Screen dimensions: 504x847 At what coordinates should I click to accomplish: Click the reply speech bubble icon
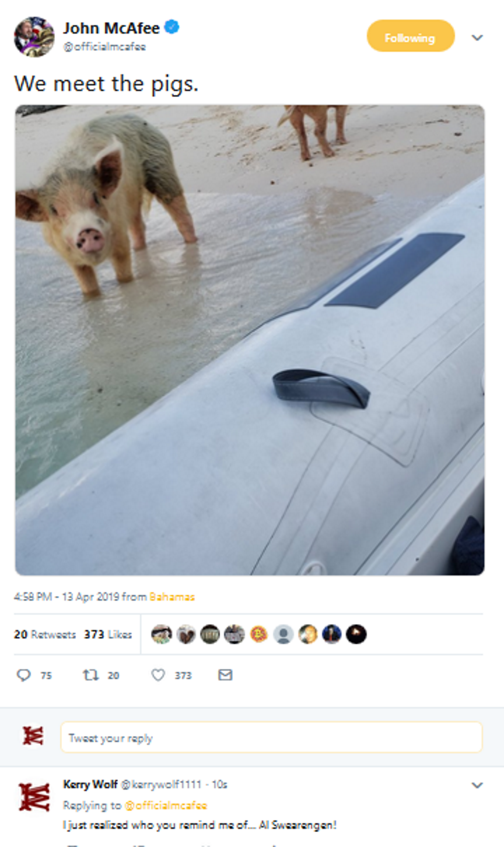click(24, 675)
